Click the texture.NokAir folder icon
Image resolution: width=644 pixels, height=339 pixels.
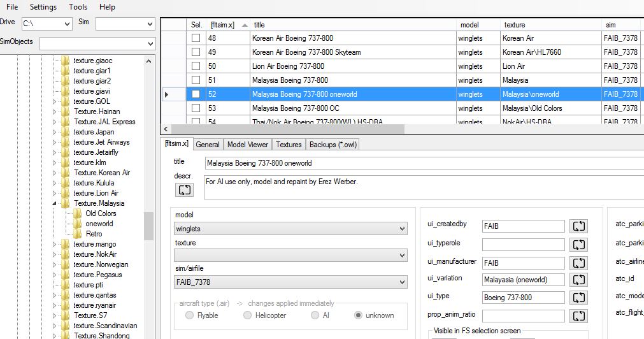66,254
